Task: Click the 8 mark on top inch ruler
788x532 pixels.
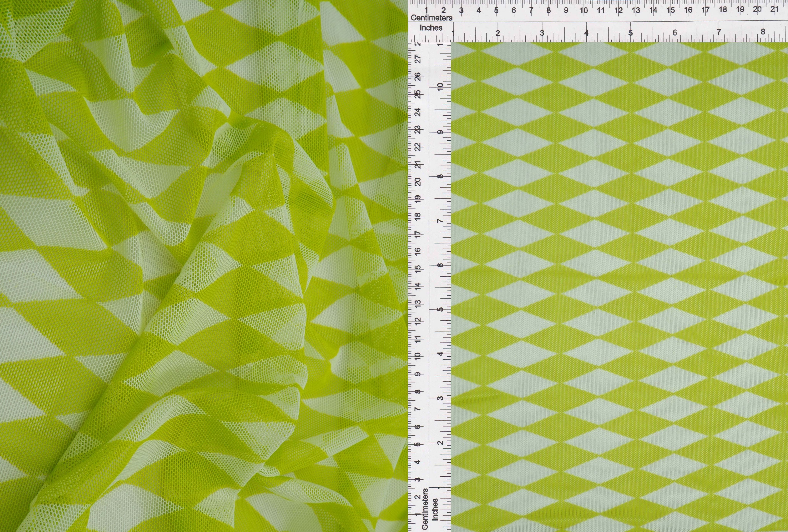Action: [763, 32]
